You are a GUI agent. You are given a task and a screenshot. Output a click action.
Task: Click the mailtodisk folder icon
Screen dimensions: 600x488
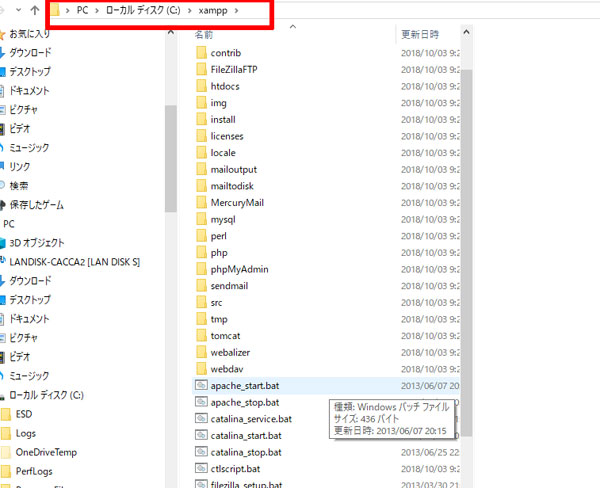pyautogui.click(x=201, y=186)
